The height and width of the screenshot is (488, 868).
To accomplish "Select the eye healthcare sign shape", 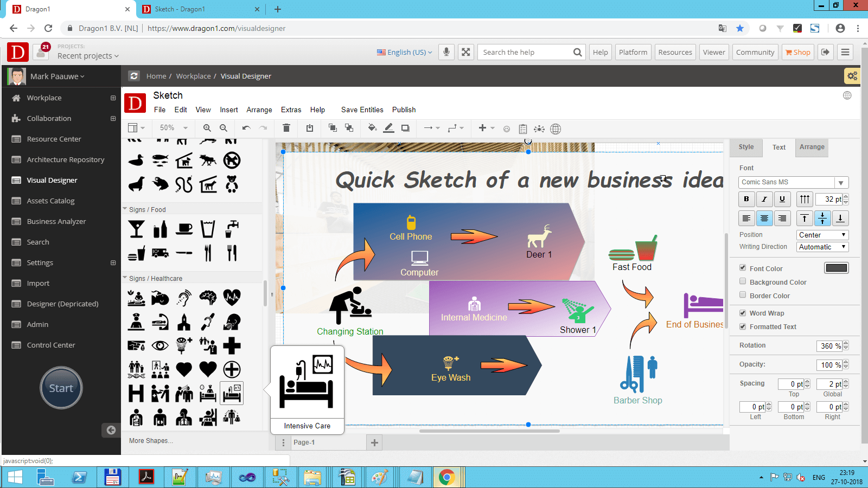I will point(160,345).
